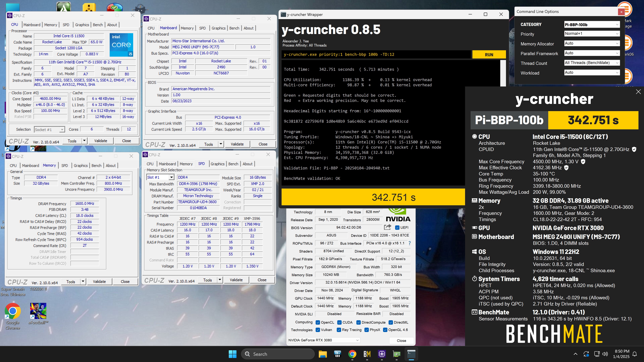Click Close in the CPU-Z Memory window

pos(125,282)
